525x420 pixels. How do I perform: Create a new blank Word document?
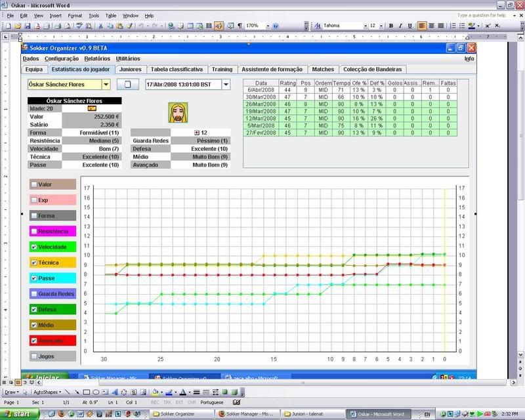tap(9, 26)
